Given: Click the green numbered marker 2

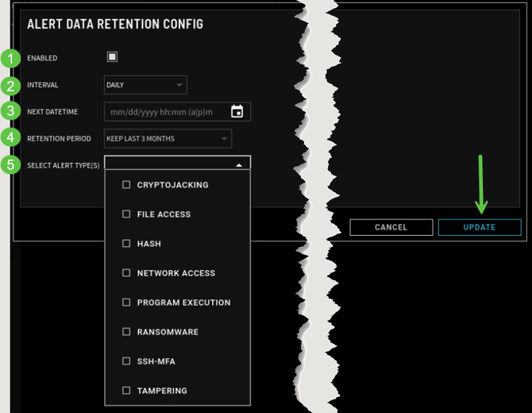Looking at the screenshot, I should tap(10, 85).
